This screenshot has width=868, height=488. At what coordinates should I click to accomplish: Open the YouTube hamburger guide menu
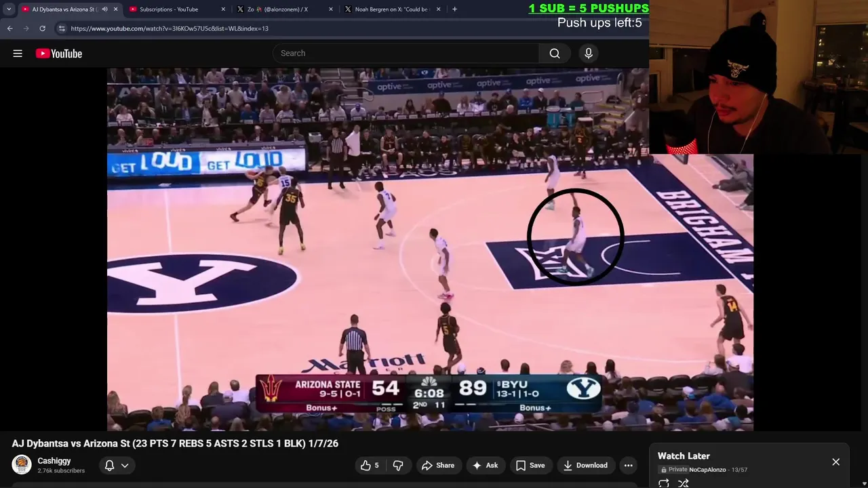(x=18, y=54)
